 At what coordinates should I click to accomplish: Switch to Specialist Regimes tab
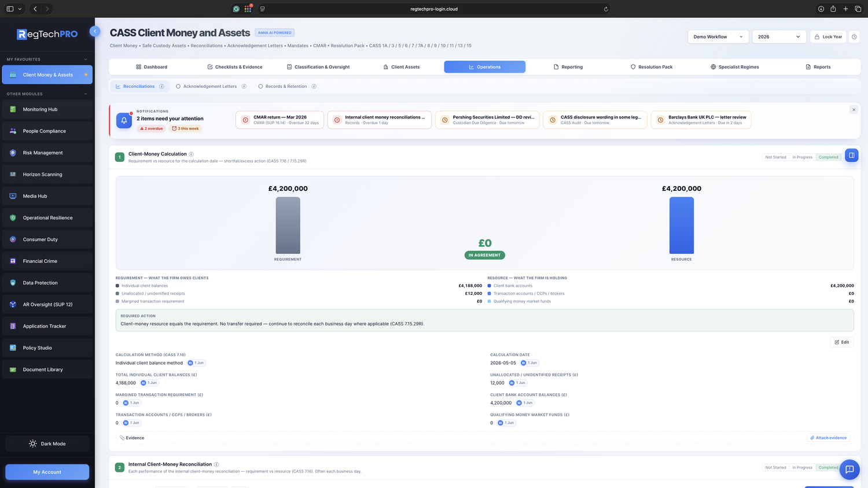pyautogui.click(x=735, y=67)
